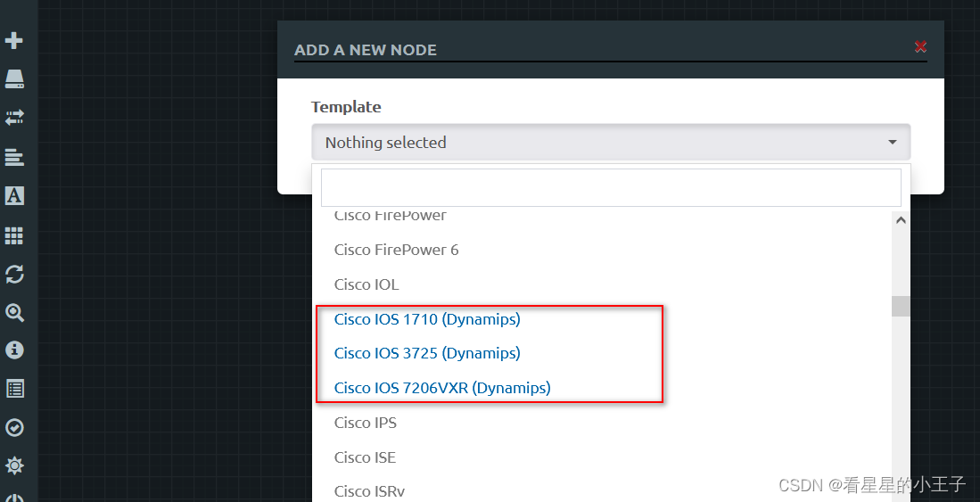Open startup-configs bars icon in sidebar
This screenshot has width=980, height=502.
[x=13, y=157]
